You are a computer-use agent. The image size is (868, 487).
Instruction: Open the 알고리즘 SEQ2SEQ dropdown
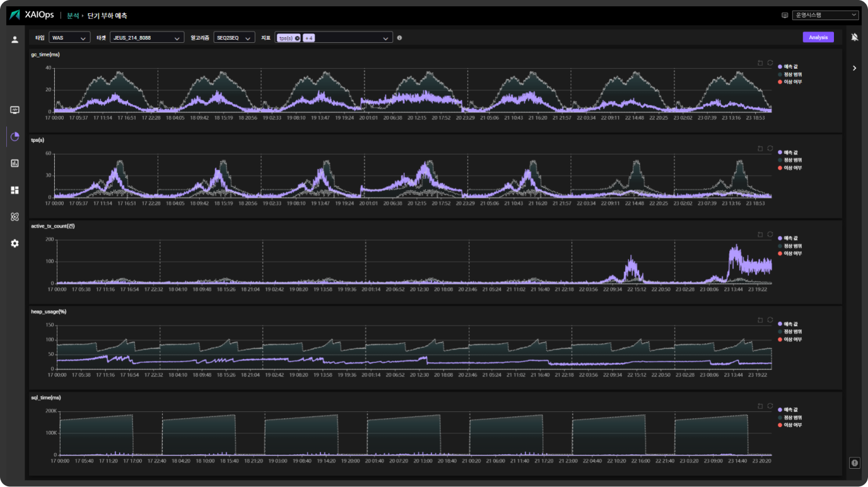pyautogui.click(x=234, y=38)
